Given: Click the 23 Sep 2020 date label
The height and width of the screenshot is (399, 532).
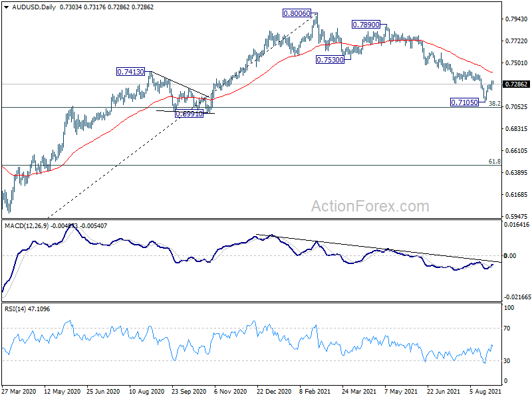Looking at the screenshot, I should 189,392.
